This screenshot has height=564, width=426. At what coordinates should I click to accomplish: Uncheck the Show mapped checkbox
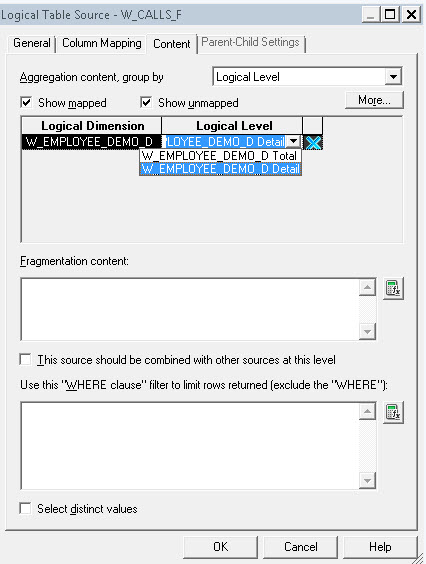[26, 103]
